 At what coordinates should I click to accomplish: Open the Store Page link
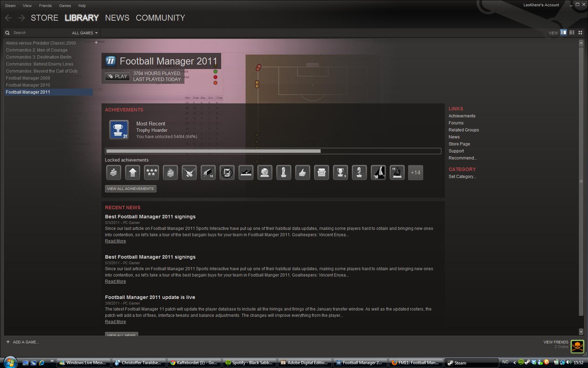[x=459, y=144]
